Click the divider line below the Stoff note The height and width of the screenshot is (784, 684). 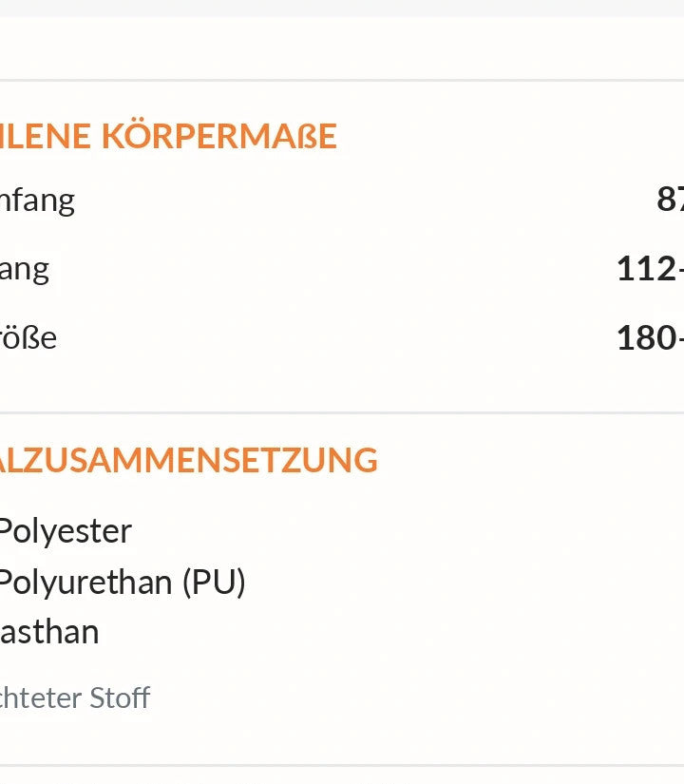[x=342, y=765]
